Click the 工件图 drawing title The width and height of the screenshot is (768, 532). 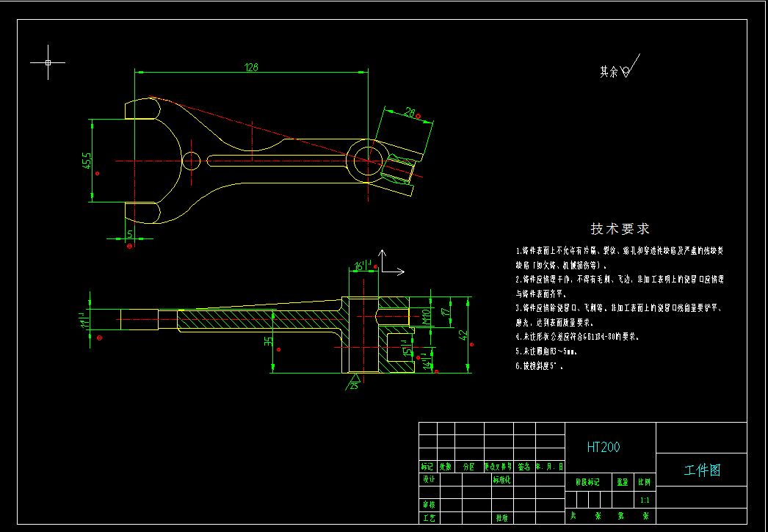[x=702, y=470]
